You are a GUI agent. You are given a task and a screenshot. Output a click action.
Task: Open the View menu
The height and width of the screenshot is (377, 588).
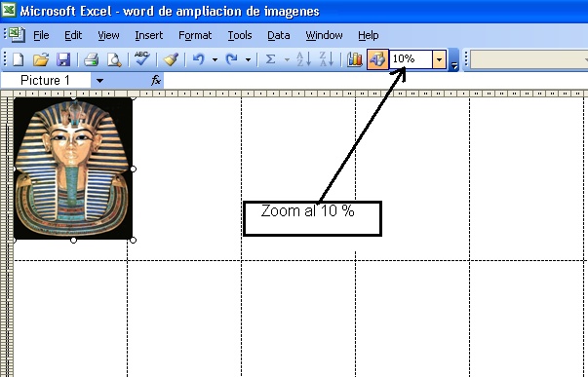click(108, 35)
